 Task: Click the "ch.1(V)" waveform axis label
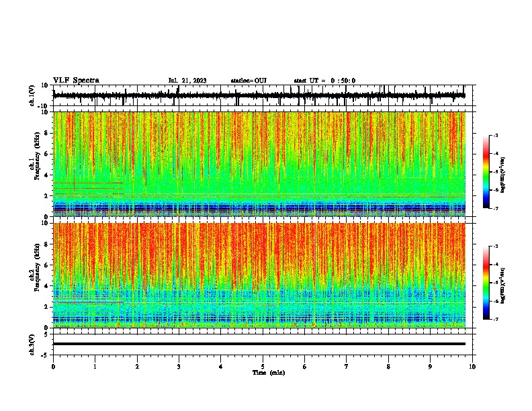click(32, 95)
